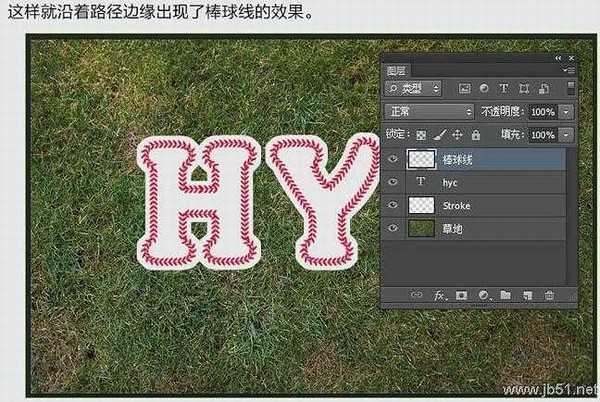Image resolution: width=600 pixels, height=402 pixels.
Task: Hide the Stroke layer
Action: [x=392, y=205]
